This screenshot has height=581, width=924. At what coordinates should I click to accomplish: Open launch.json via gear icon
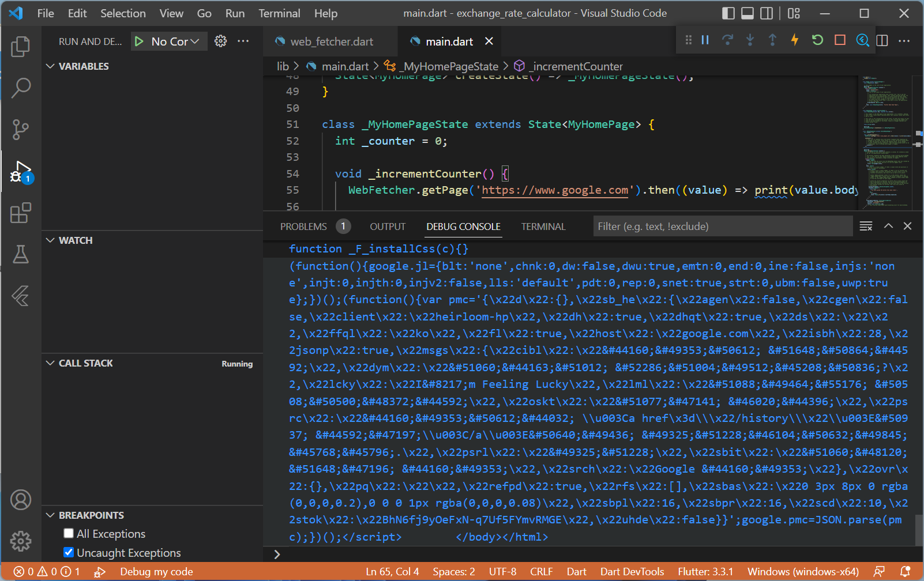220,41
